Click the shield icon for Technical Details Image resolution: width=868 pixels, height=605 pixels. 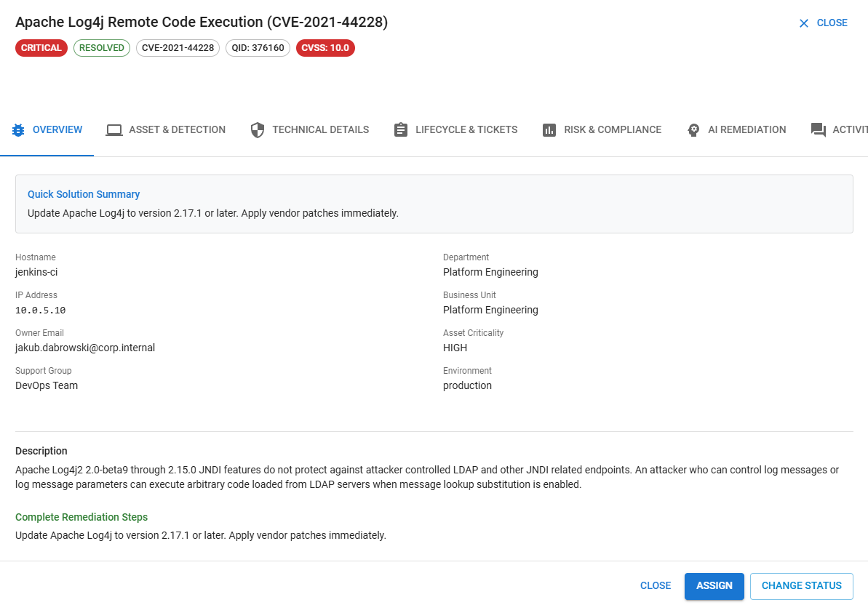258,130
